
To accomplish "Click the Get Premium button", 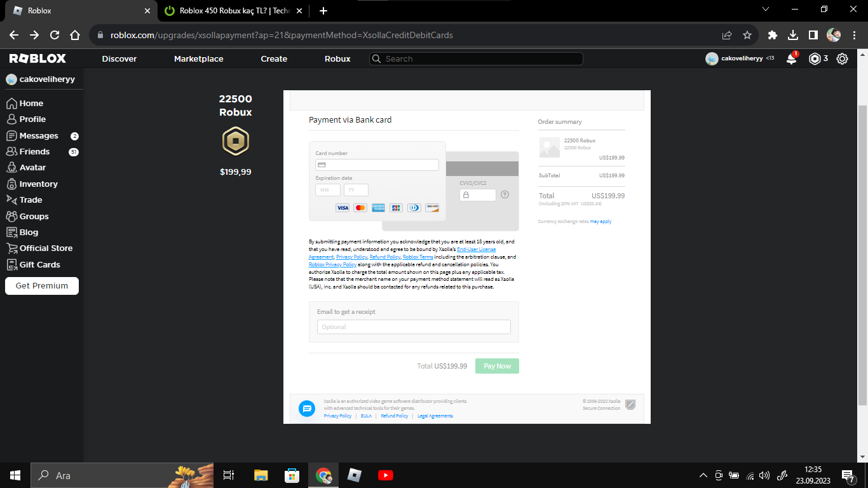I will click(42, 286).
